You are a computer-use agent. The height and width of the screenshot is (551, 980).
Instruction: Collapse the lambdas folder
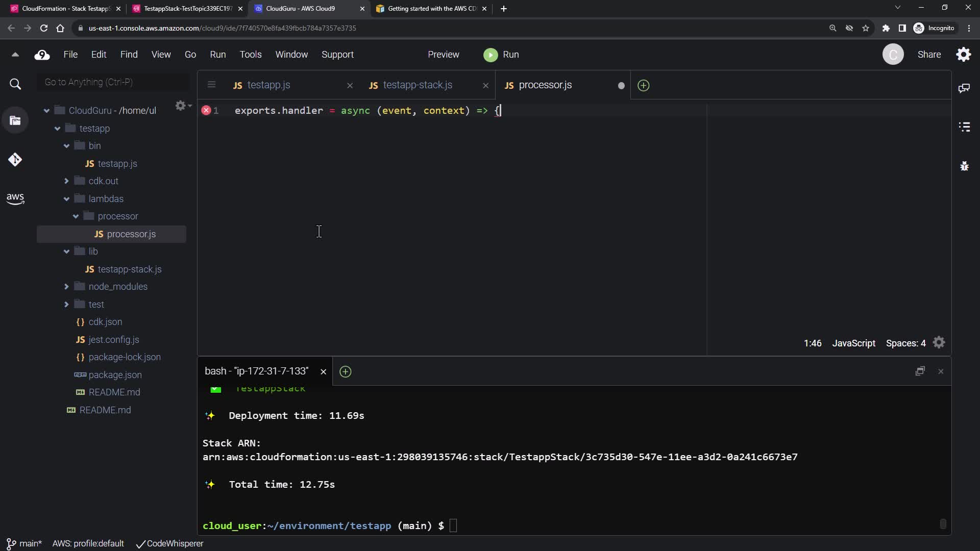pos(66,199)
